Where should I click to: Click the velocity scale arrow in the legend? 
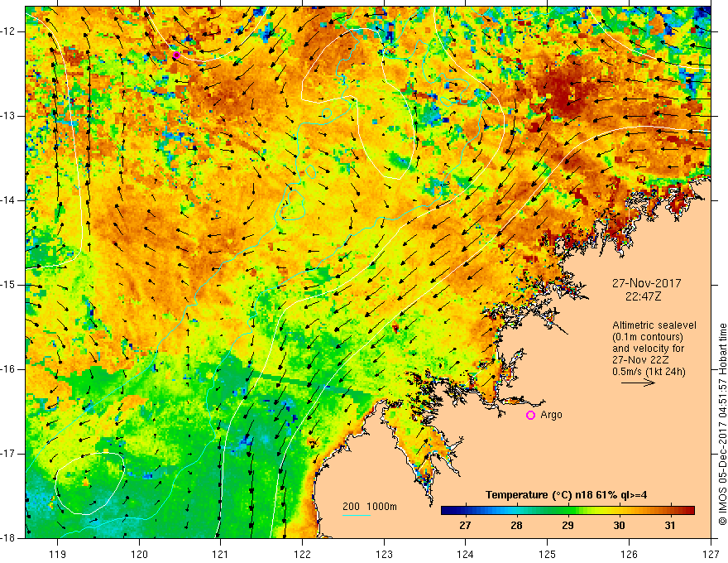pyautogui.click(x=638, y=383)
